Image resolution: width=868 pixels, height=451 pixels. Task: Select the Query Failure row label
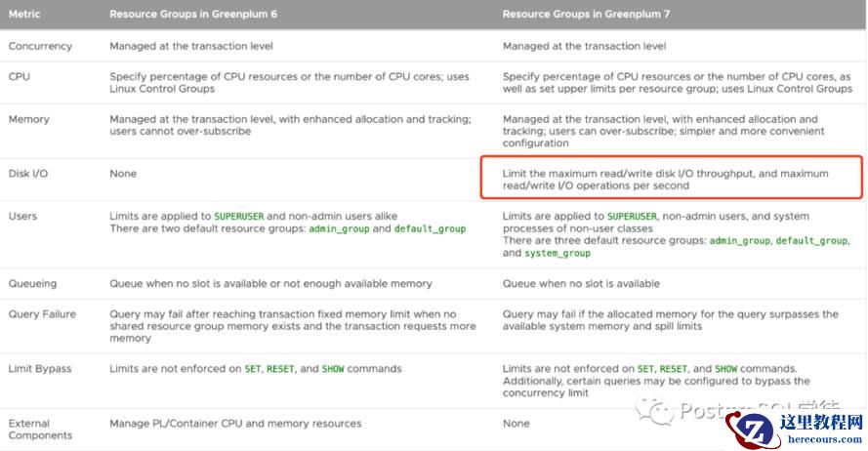point(41,314)
